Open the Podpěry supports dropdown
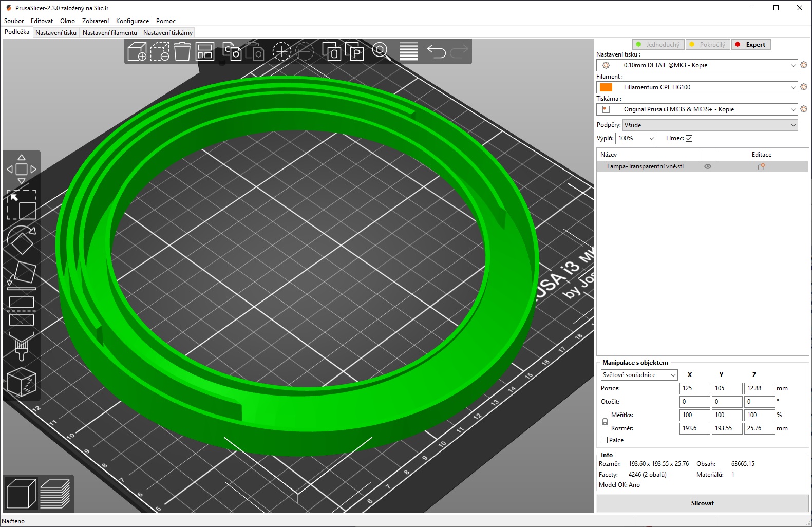 coord(710,125)
